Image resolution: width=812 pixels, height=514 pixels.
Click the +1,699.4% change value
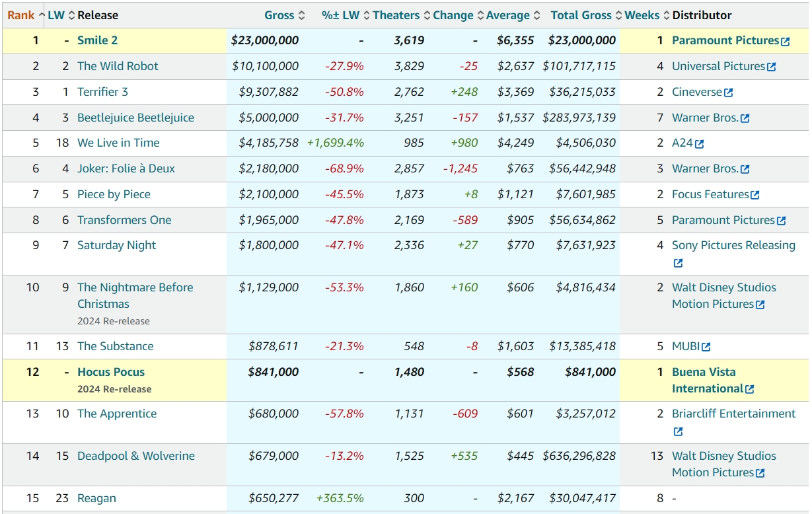pyautogui.click(x=335, y=143)
